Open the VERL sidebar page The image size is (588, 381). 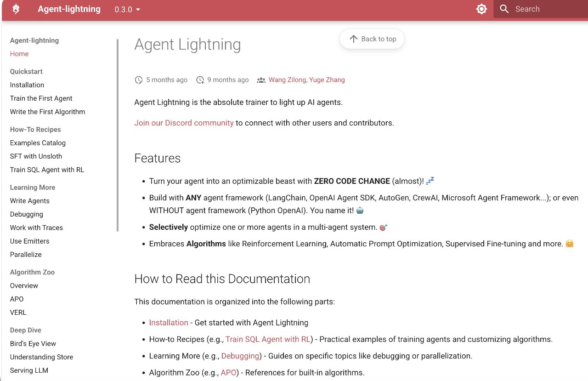point(18,313)
